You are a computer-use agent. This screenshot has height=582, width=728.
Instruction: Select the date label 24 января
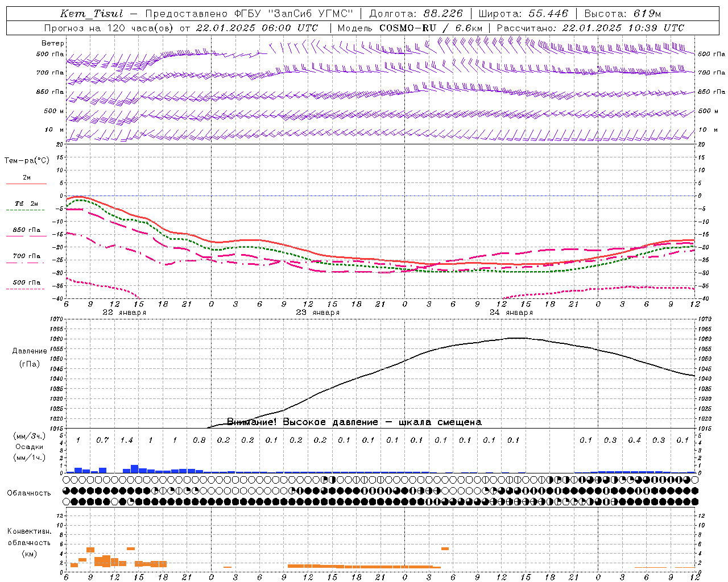(511, 313)
